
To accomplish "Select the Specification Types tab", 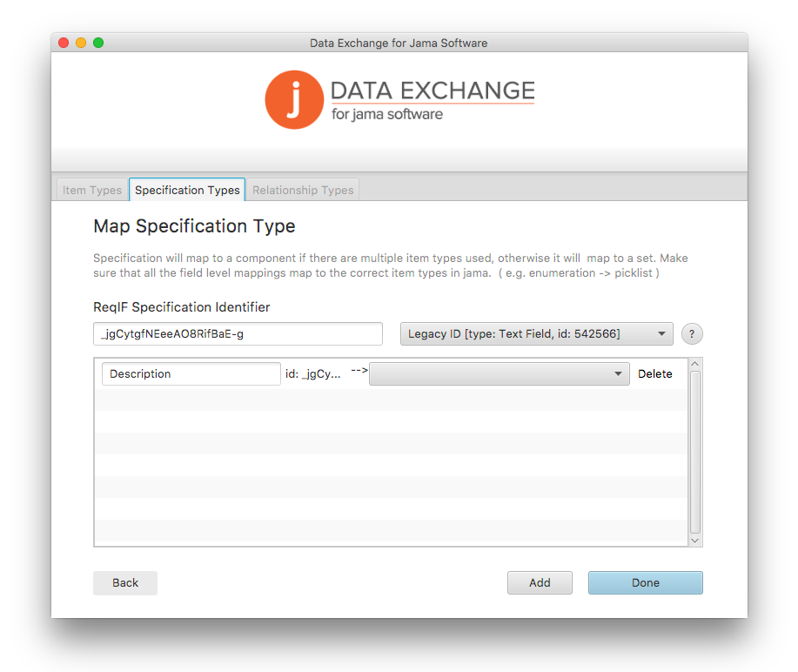I will 187,190.
